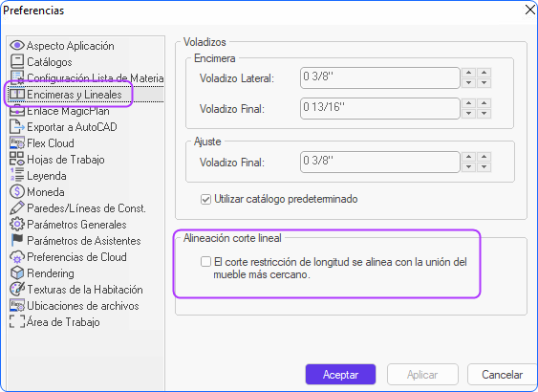Viewport: 538px width, 392px height.
Task: Click right up arrow for Encimera Voladizo Final
Action: [484, 103]
